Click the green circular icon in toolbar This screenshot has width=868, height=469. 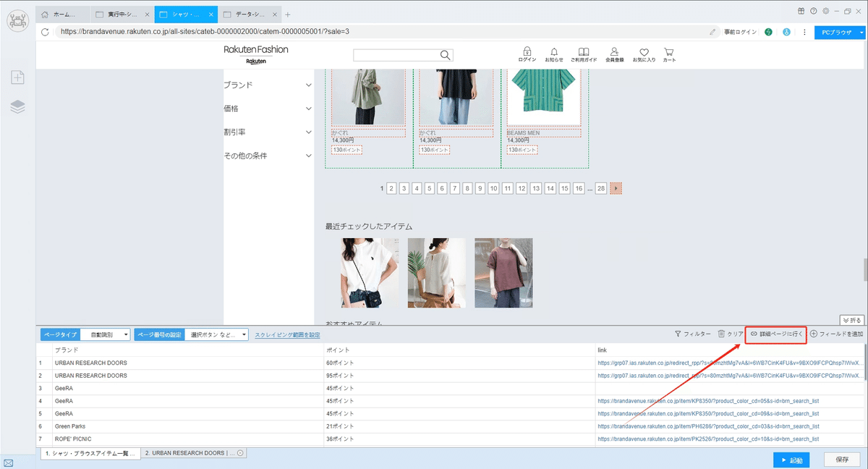pos(768,32)
